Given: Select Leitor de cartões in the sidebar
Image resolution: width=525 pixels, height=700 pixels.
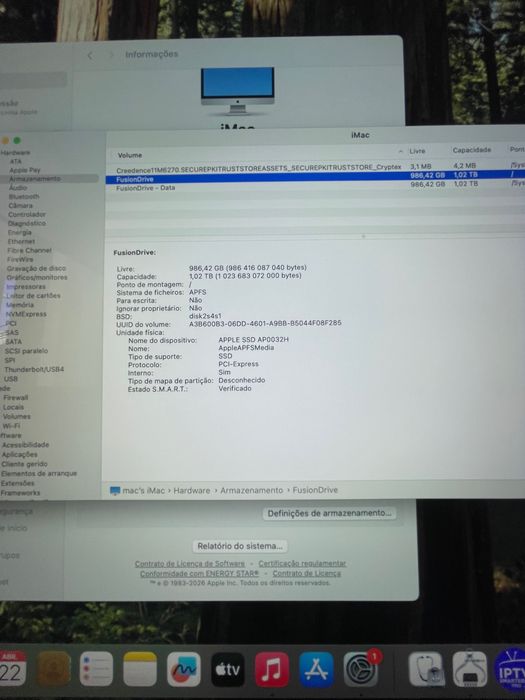Looking at the screenshot, I should (x=33, y=296).
